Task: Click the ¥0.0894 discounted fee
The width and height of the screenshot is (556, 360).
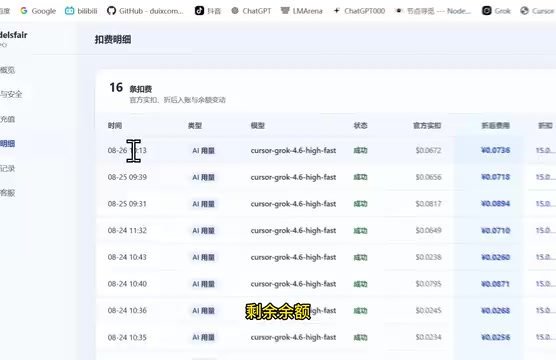Action: [495, 204]
